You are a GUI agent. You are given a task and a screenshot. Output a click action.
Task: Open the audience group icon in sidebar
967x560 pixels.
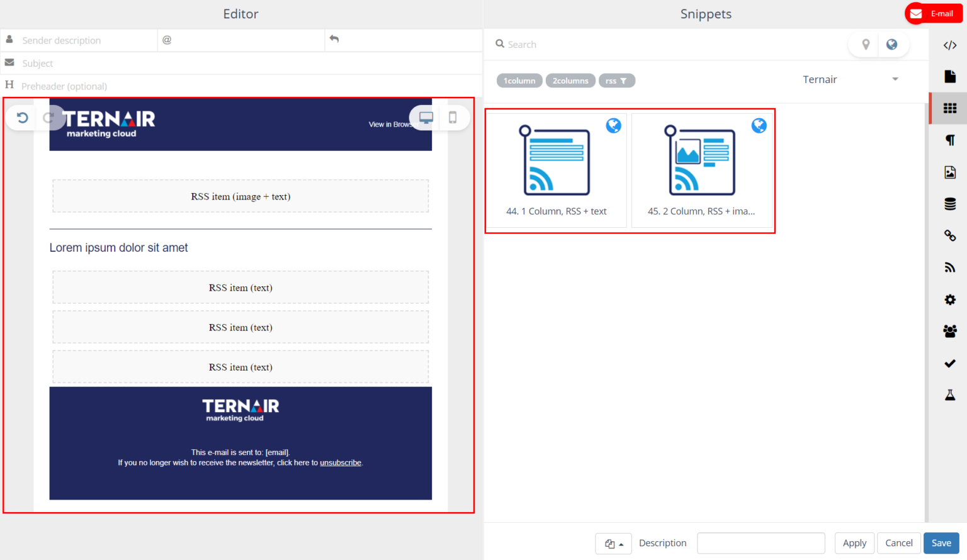click(950, 331)
